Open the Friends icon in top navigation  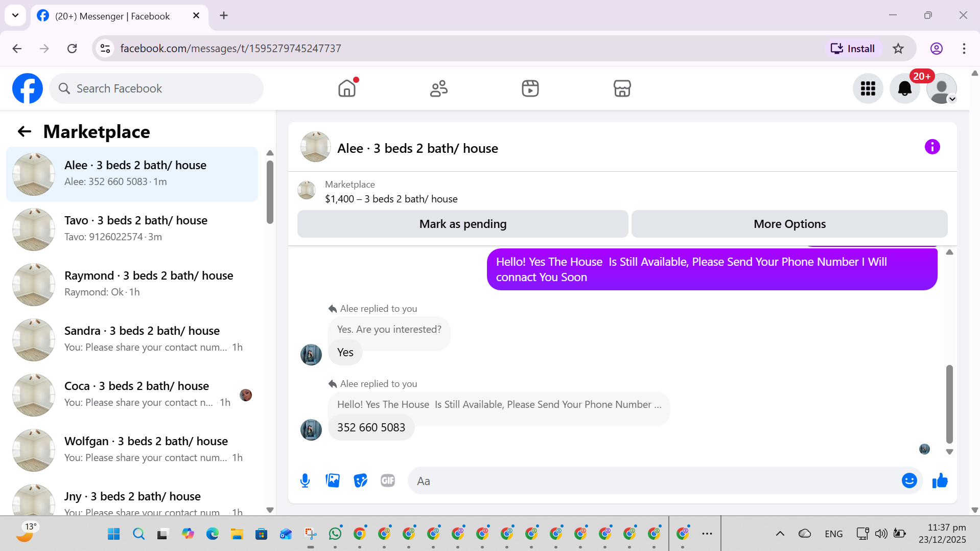pyautogui.click(x=438, y=88)
